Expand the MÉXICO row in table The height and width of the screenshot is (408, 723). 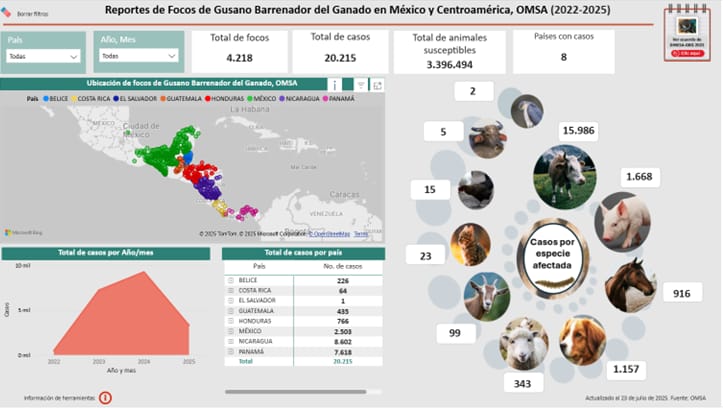[x=232, y=331]
